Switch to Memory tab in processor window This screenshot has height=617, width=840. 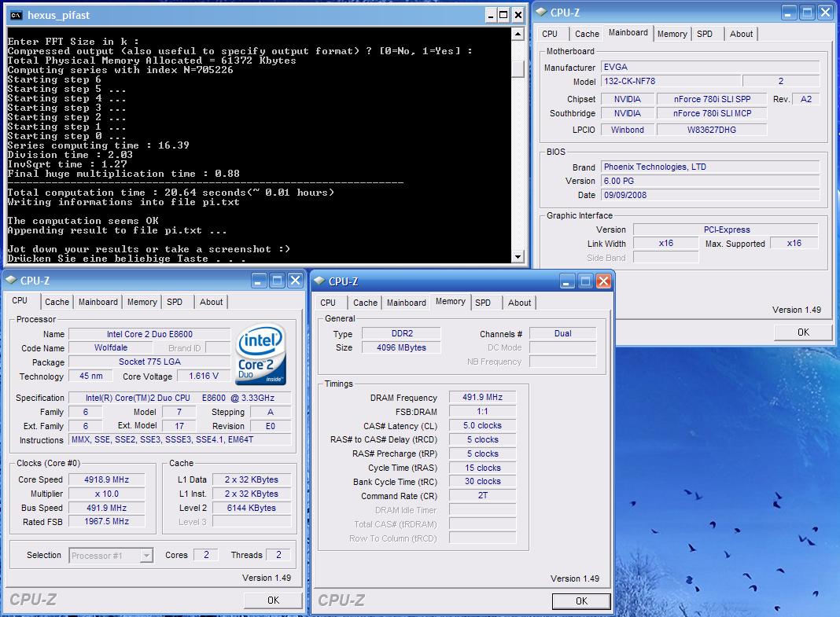point(142,302)
